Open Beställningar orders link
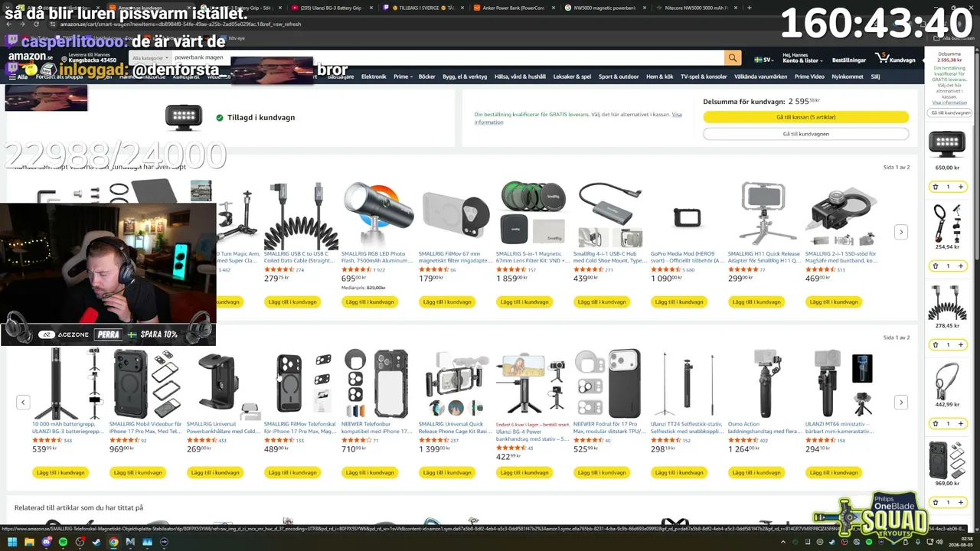Screen dimensions: 980x551 point(849,60)
